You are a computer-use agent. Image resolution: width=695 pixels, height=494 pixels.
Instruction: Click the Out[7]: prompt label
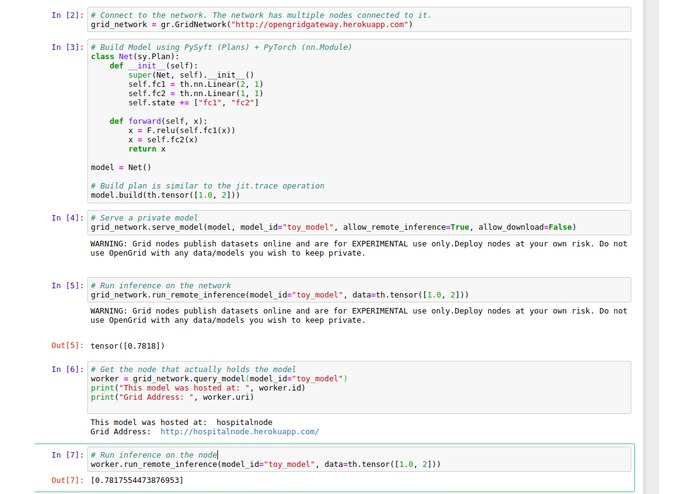point(67,480)
